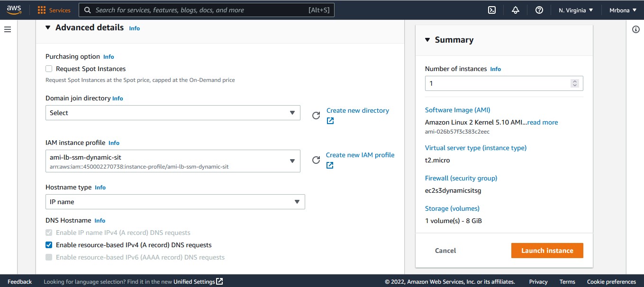Screen dimensions: 644x287
Task: Collapse the Advanced details section
Action: (47, 27)
